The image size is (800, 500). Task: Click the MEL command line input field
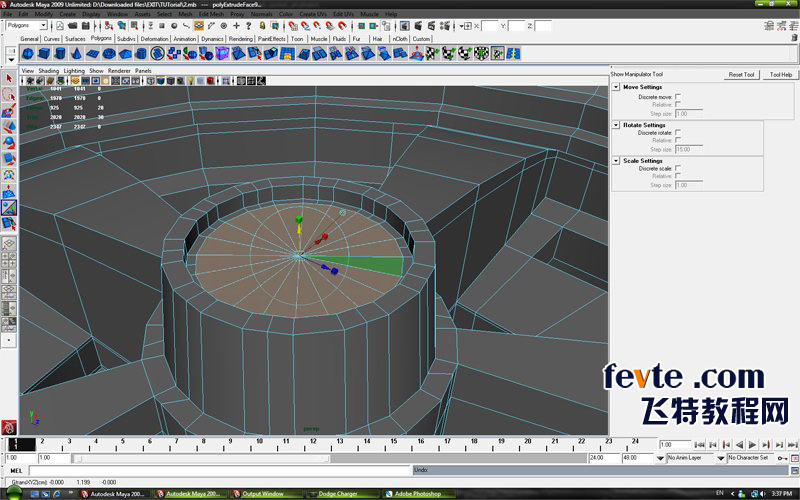220,470
